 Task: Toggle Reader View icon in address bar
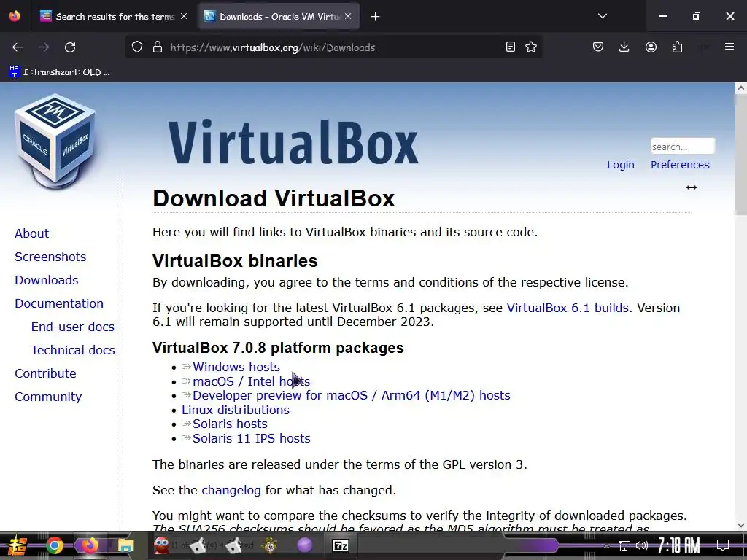[x=510, y=47]
